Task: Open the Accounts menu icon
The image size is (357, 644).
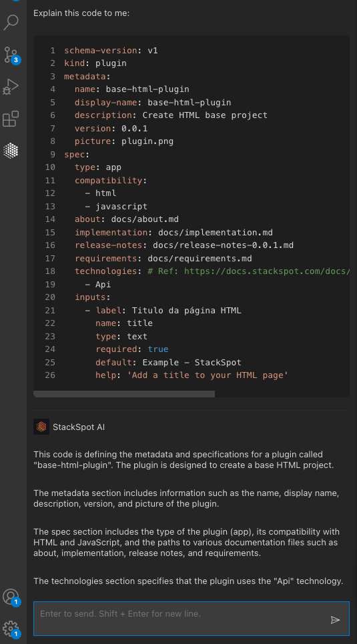Action: (11, 597)
